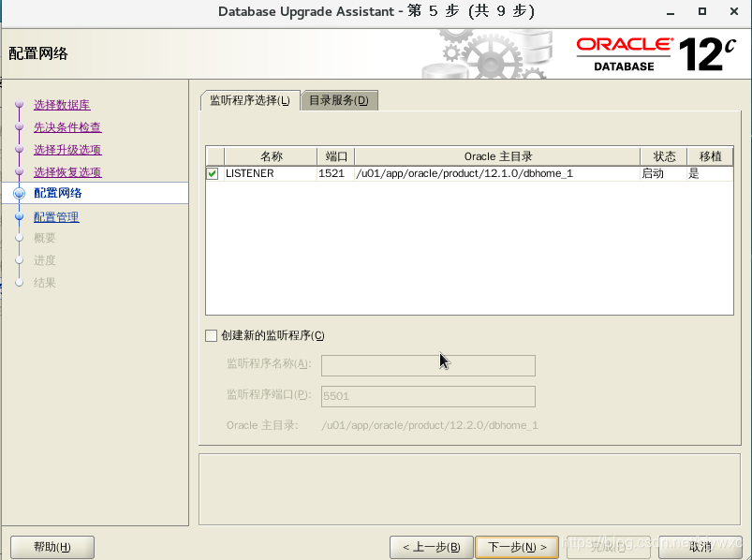This screenshot has height=560, width=752.
Task: Open 选择恢复选项 step link
Action: coord(67,172)
